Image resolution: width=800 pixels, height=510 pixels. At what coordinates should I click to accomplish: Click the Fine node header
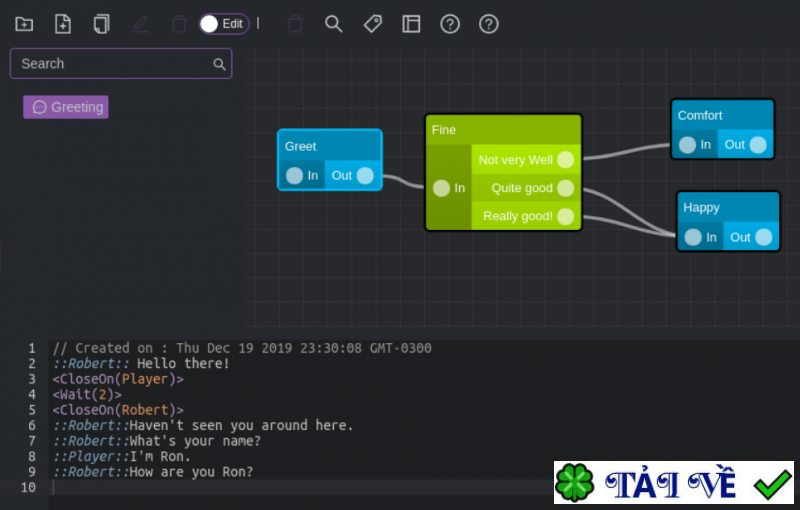click(503, 130)
